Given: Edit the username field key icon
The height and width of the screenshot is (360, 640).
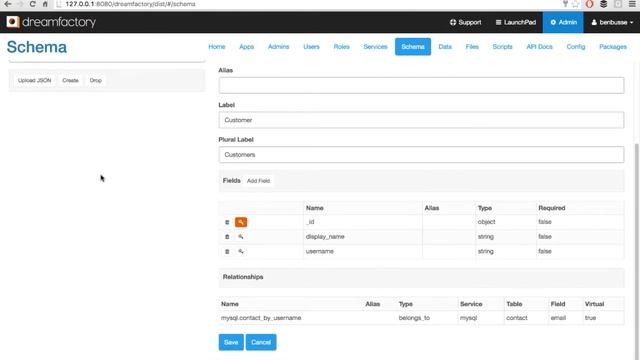Looking at the screenshot, I should [241, 251].
